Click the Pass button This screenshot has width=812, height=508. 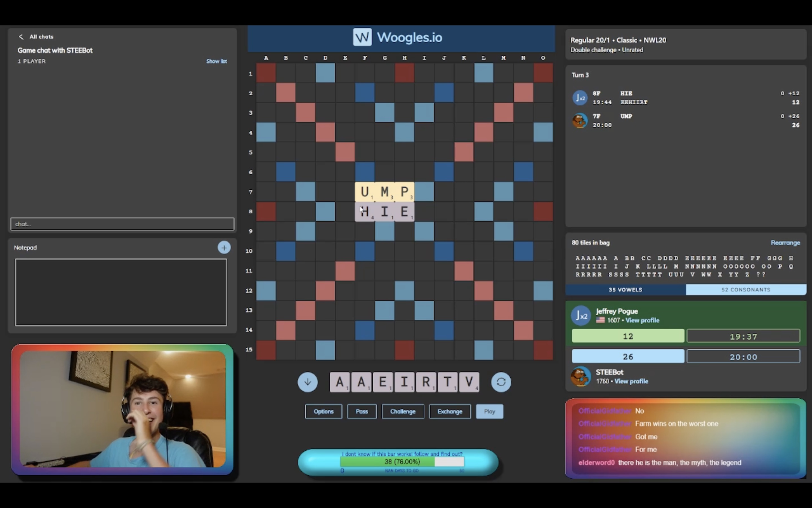coord(362,411)
